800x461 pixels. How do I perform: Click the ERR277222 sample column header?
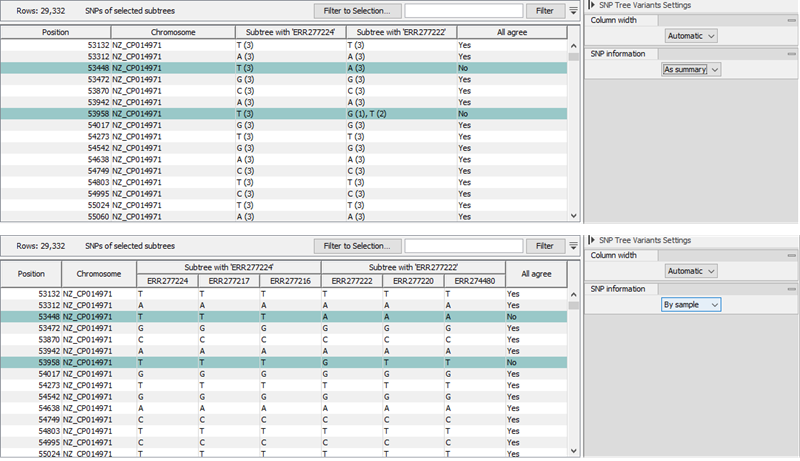(352, 281)
